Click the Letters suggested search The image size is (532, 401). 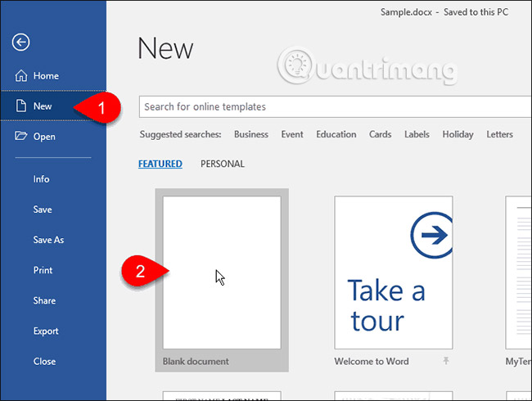[499, 134]
